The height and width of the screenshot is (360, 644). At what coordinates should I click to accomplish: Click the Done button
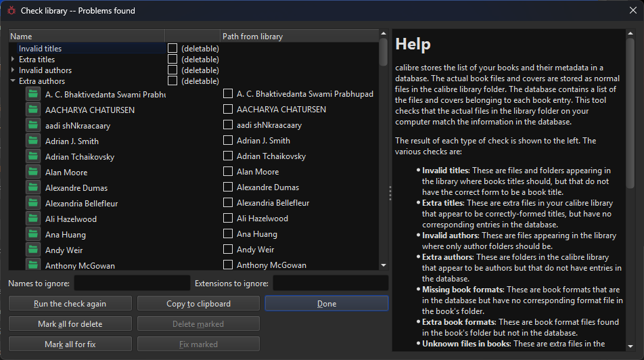click(x=327, y=304)
